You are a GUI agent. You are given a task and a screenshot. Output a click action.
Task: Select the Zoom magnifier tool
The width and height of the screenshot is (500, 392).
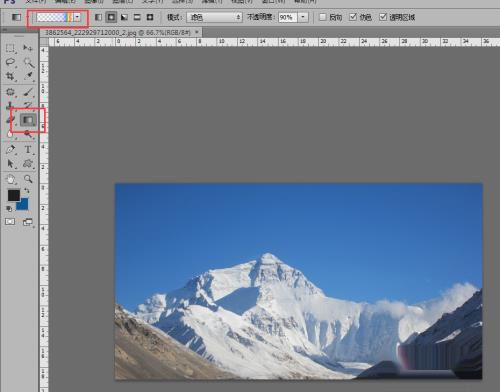tap(28, 179)
